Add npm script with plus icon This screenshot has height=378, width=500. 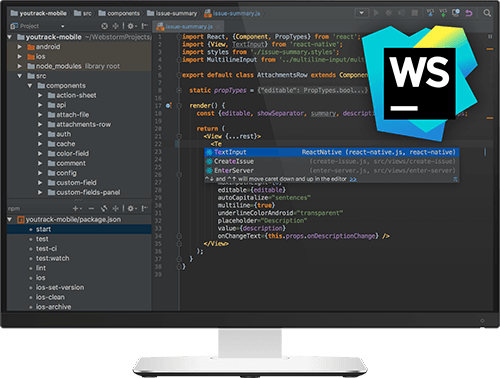(x=77, y=208)
